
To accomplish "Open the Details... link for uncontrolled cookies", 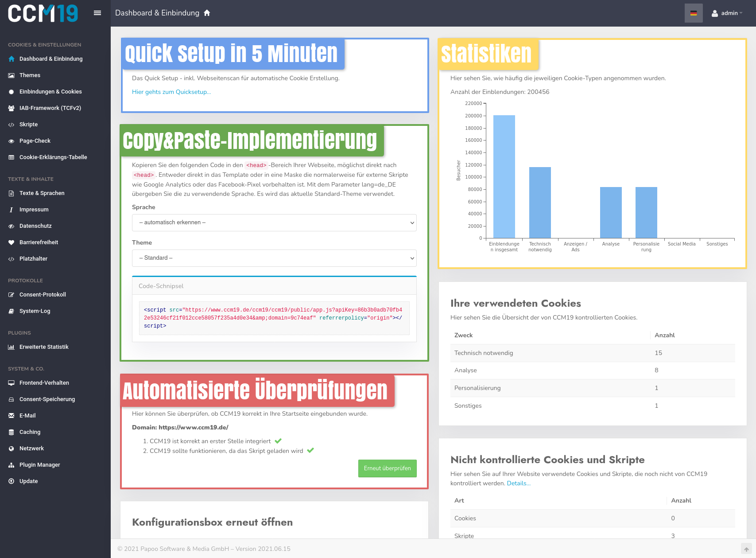I will pos(519,484).
